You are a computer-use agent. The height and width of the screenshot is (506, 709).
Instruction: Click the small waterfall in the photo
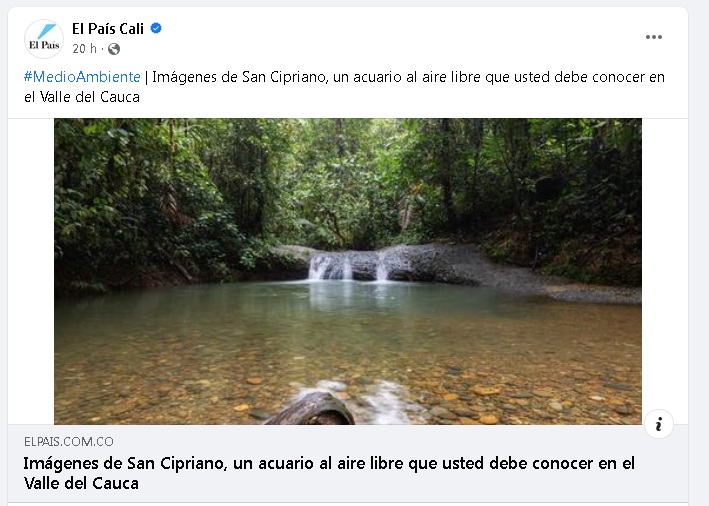349,267
